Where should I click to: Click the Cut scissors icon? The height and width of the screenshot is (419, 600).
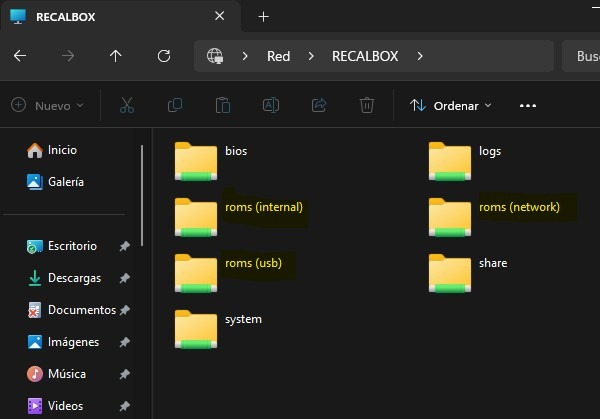pos(127,105)
